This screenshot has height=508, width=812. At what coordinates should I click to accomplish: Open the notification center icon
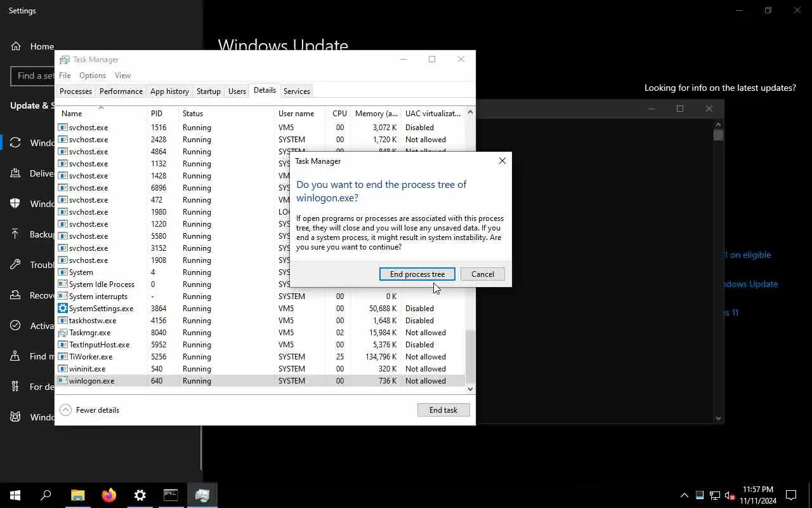click(x=791, y=495)
